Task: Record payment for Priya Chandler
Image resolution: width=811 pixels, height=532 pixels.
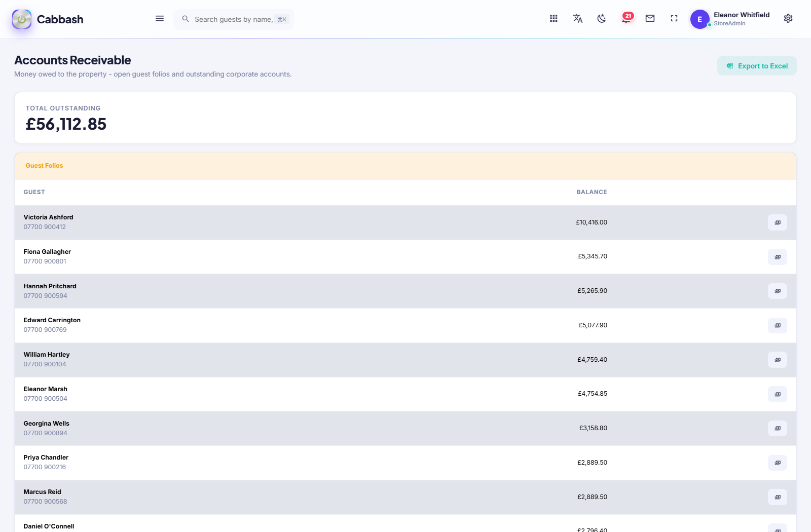Action: (x=778, y=463)
